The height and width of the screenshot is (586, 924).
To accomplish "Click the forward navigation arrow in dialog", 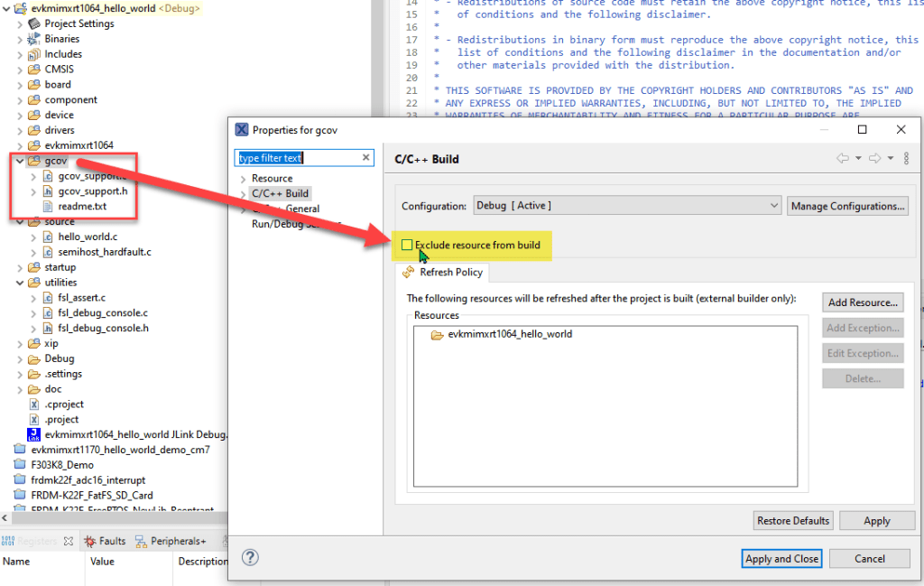I will click(874, 159).
